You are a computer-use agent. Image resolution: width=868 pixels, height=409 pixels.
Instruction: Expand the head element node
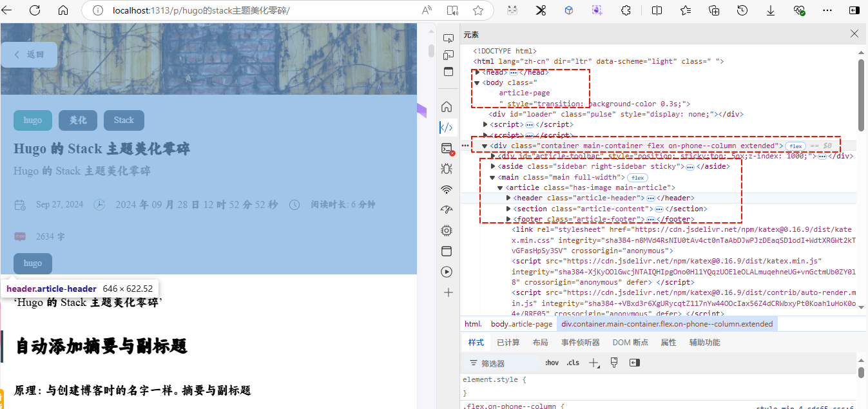477,72
